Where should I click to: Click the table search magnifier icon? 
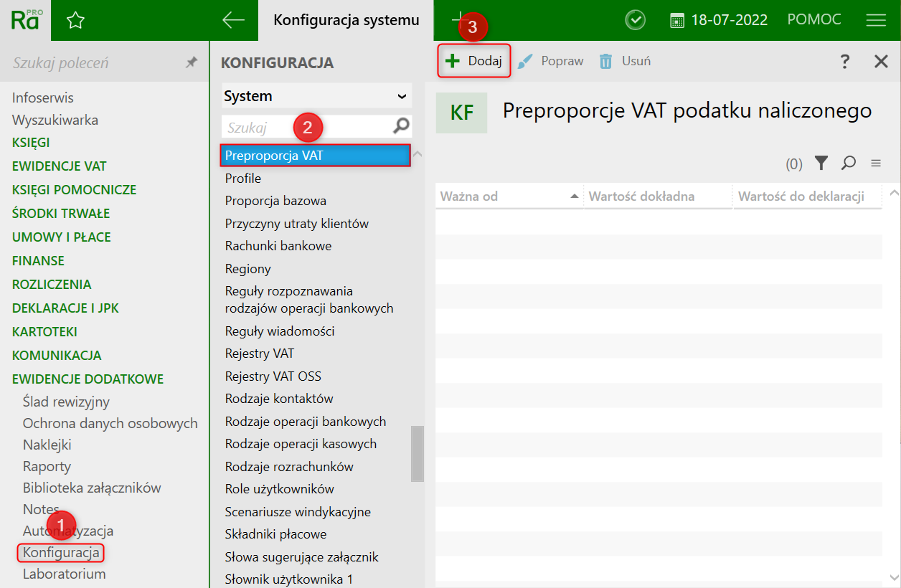point(849,163)
